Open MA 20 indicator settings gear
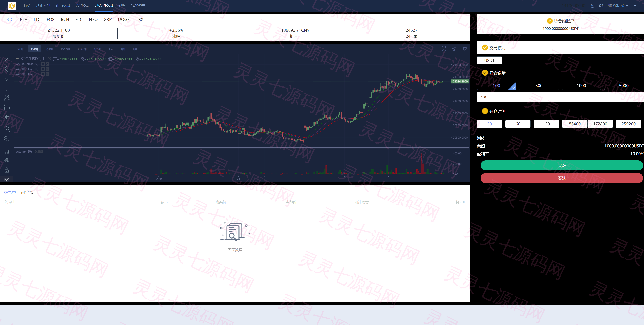The height and width of the screenshot is (325, 644). (x=43, y=74)
